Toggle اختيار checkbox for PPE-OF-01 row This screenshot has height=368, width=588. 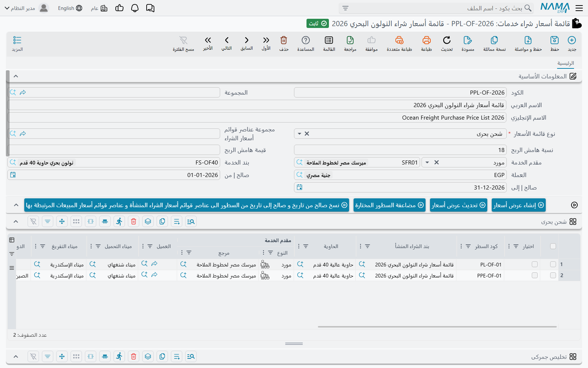(535, 275)
